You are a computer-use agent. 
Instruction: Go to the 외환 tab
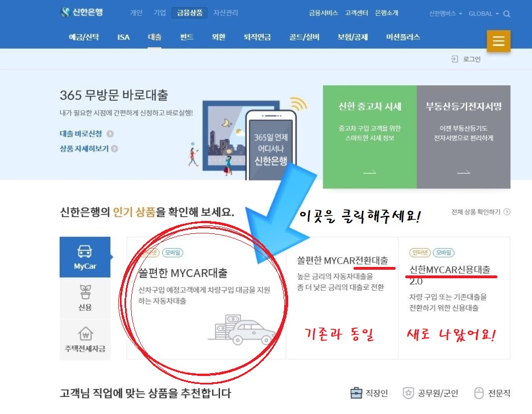(218, 37)
